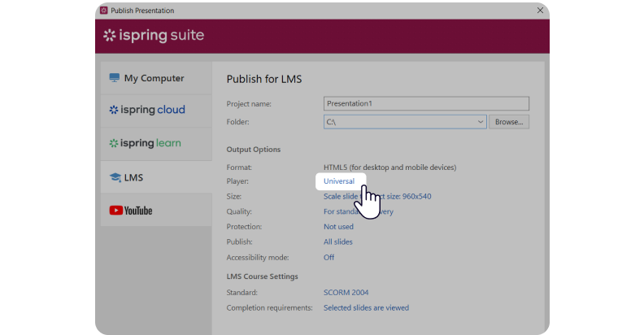Click the YouTube play logo icon
644x335 pixels.
tap(115, 211)
